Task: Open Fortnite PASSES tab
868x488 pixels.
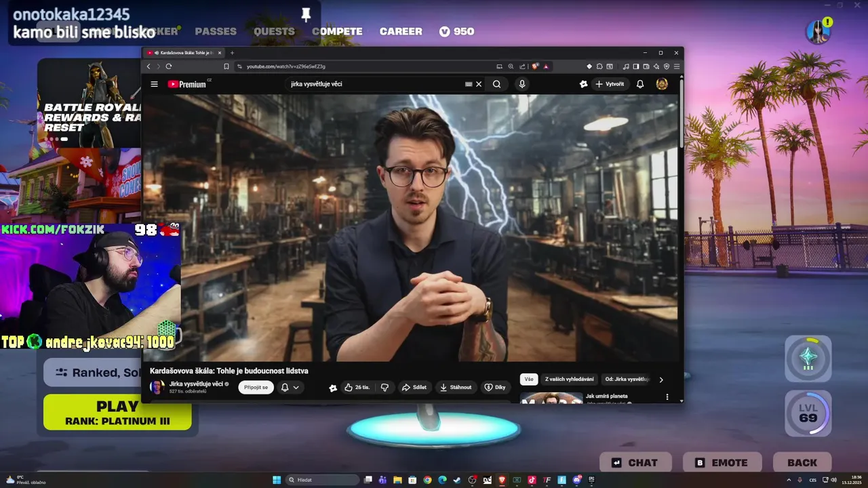Action: click(216, 31)
